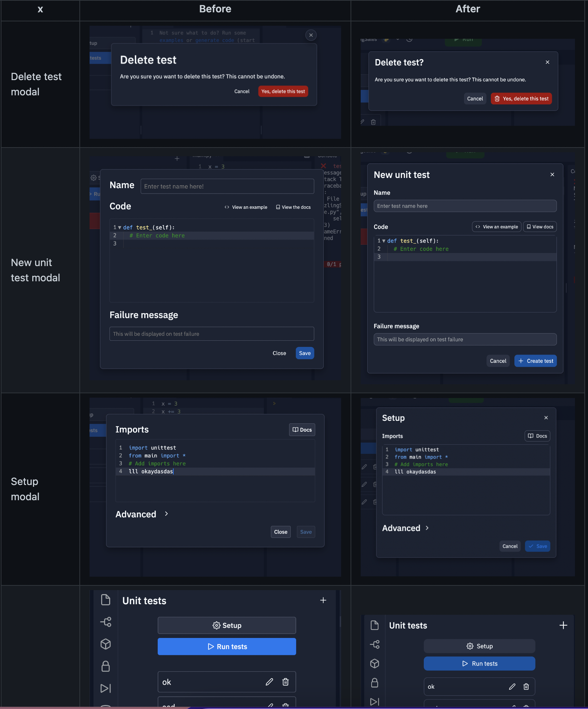Click Cancel in After 'New unit test' modal
The height and width of the screenshot is (709, 588).
pos(498,361)
